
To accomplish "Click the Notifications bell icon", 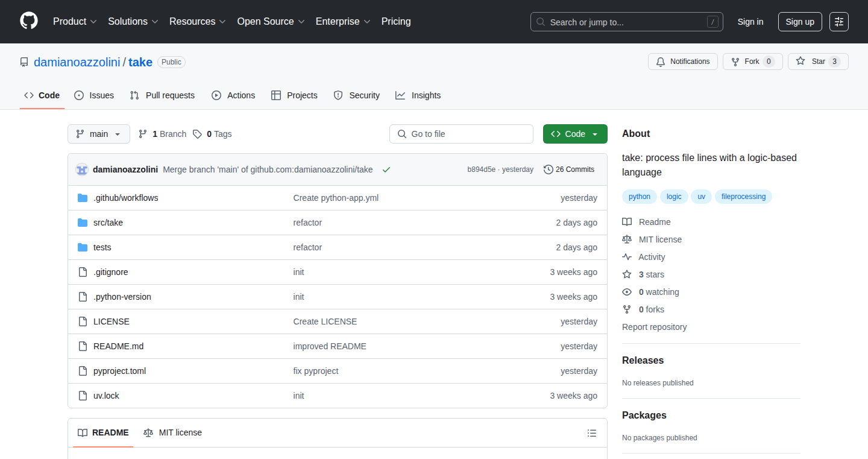I will 661,62.
